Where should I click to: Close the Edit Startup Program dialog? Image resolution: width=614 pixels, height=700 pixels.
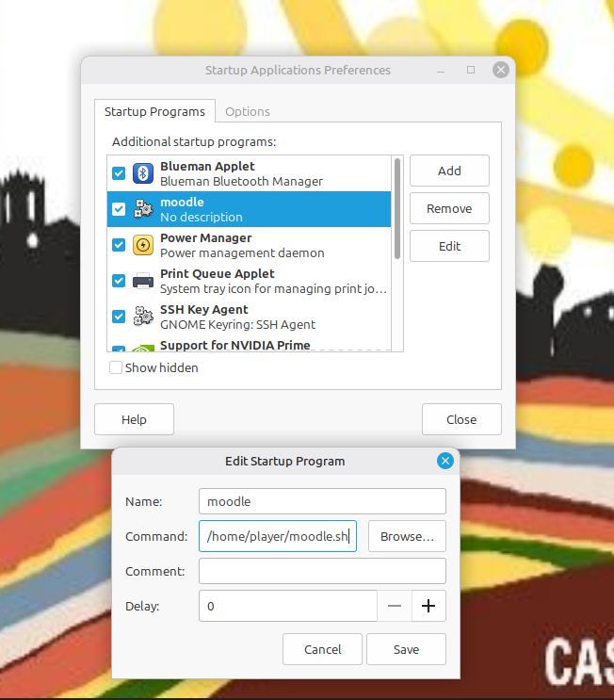coord(445,461)
